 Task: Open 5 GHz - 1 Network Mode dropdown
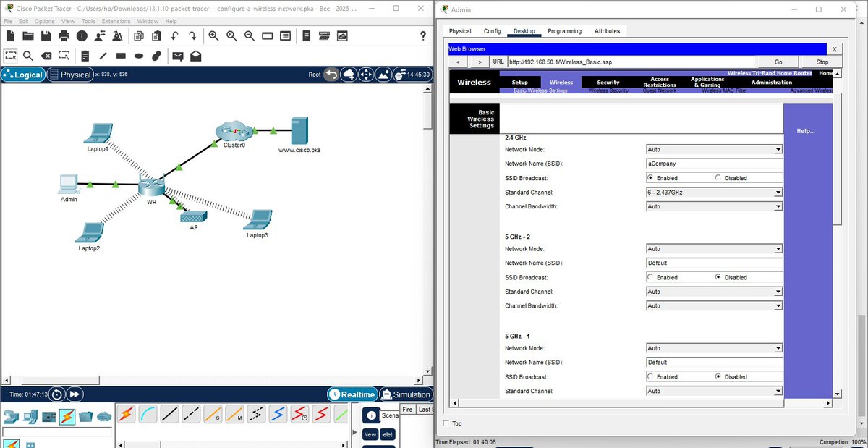[715, 348]
